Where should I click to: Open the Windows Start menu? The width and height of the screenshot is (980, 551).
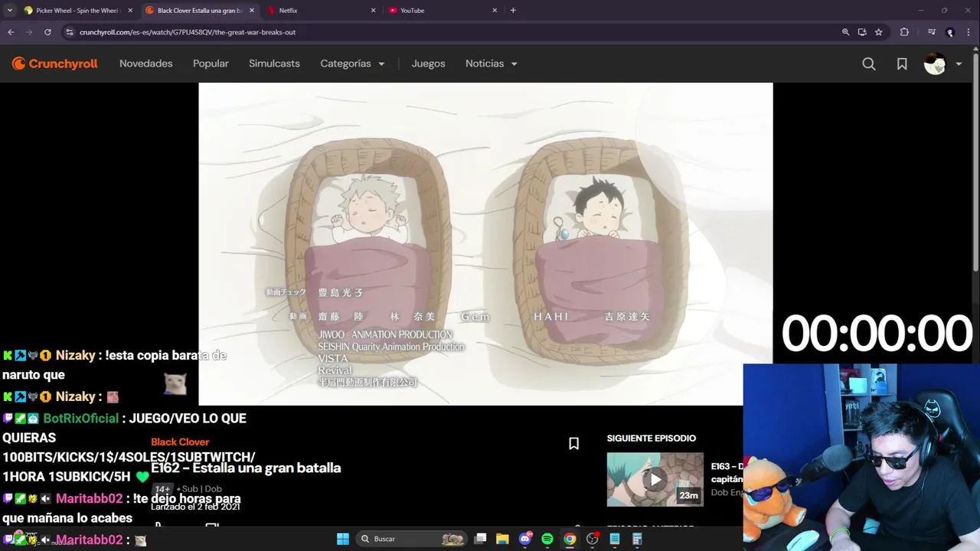(x=342, y=539)
